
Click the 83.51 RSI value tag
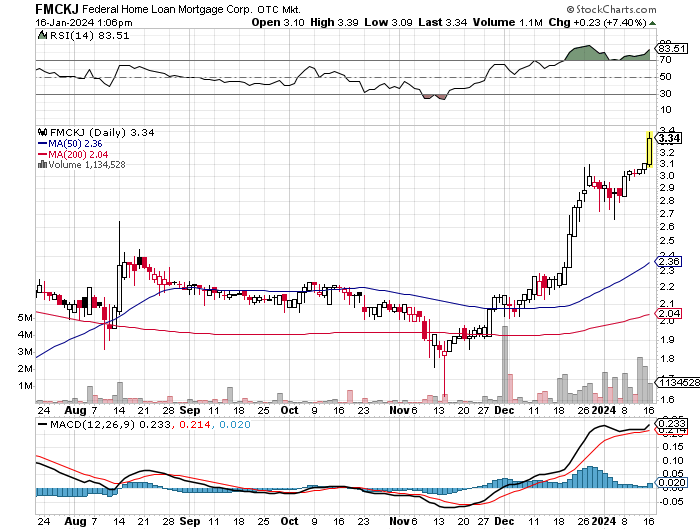click(672, 48)
